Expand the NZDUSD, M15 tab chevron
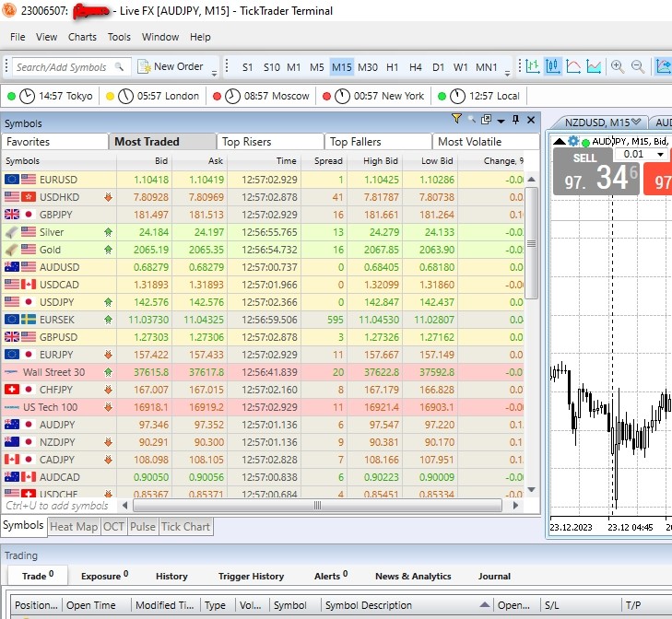The height and width of the screenshot is (619, 672). (x=636, y=122)
